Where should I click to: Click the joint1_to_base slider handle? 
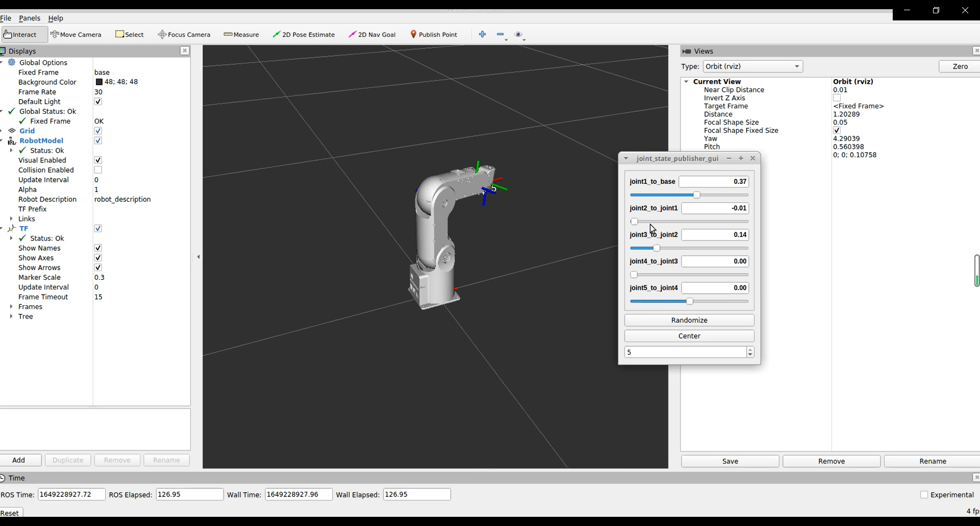click(x=697, y=195)
